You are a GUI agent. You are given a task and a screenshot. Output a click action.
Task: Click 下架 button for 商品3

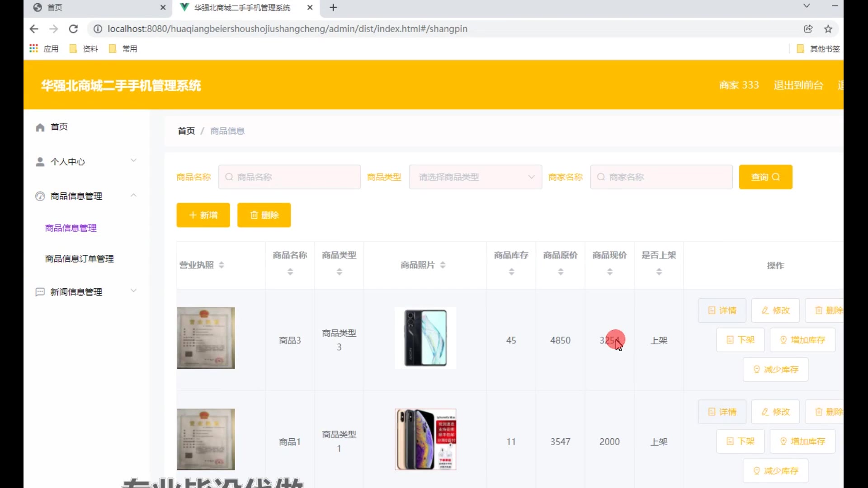(x=740, y=340)
